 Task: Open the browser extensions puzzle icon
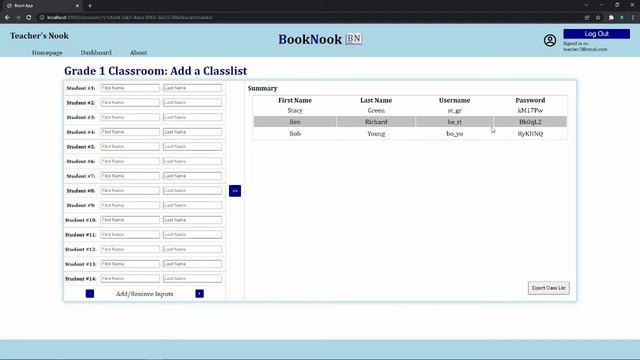611,18
